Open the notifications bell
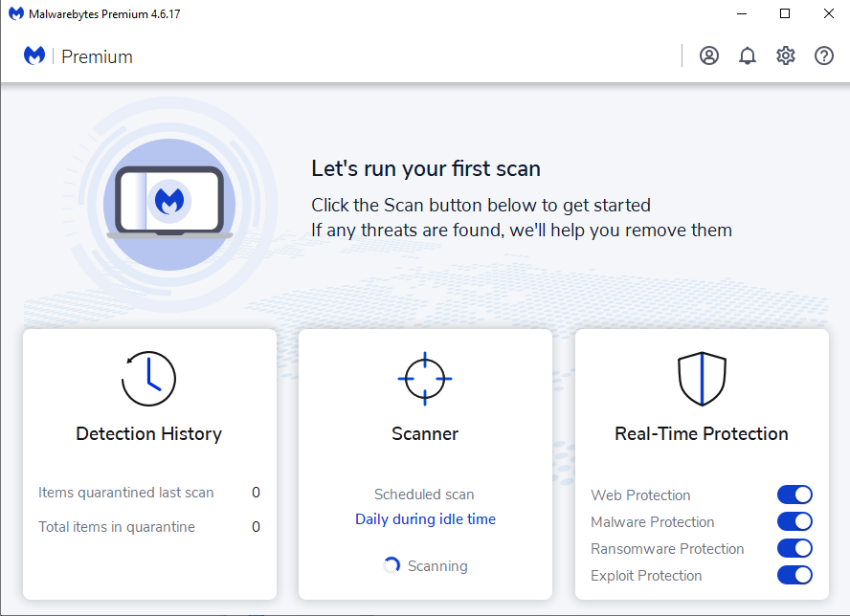Viewport: 850px width, 616px height. [747, 55]
